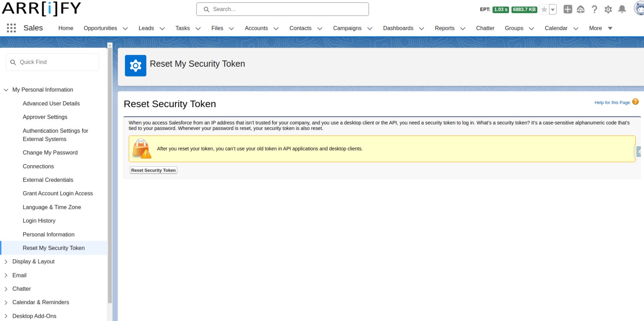Open the Chatter tab in navigation bar
Viewport: 644px width, 321px height.
[485, 28]
